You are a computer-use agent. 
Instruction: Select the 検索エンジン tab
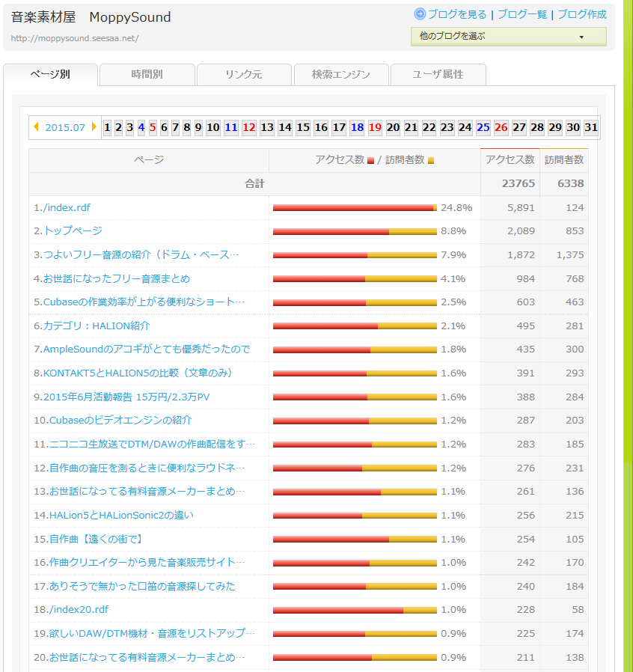point(341,74)
